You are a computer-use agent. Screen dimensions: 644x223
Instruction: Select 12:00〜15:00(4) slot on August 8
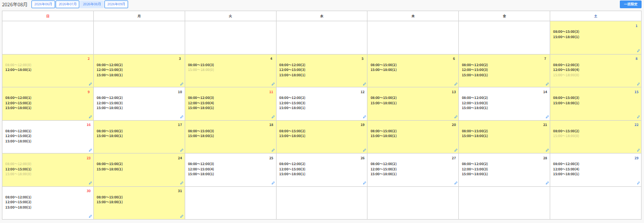(566, 70)
